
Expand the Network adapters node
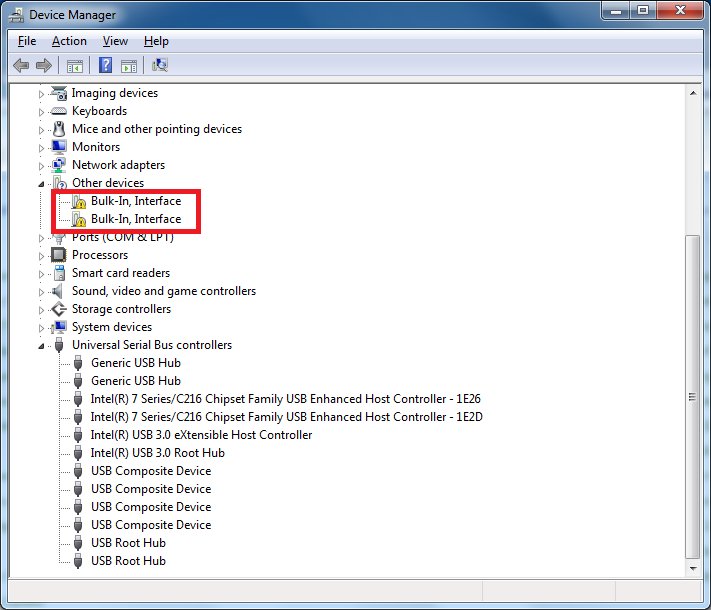tap(41, 166)
